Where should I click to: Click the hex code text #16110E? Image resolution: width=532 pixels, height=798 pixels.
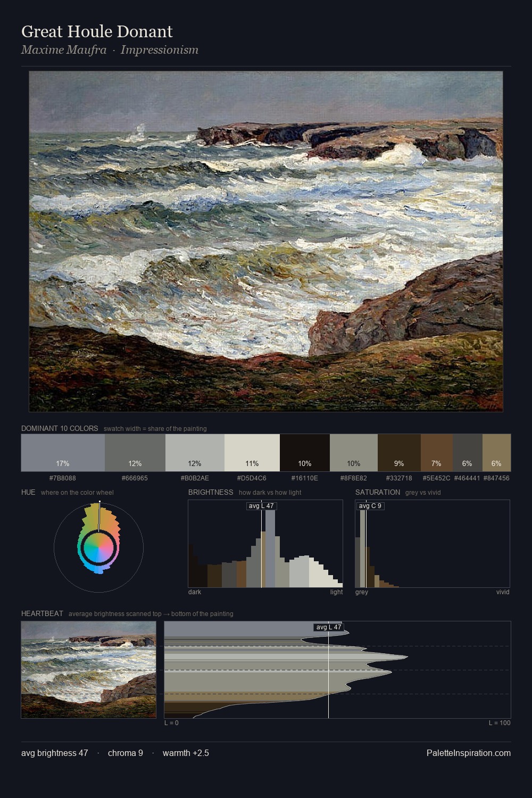[x=305, y=478]
